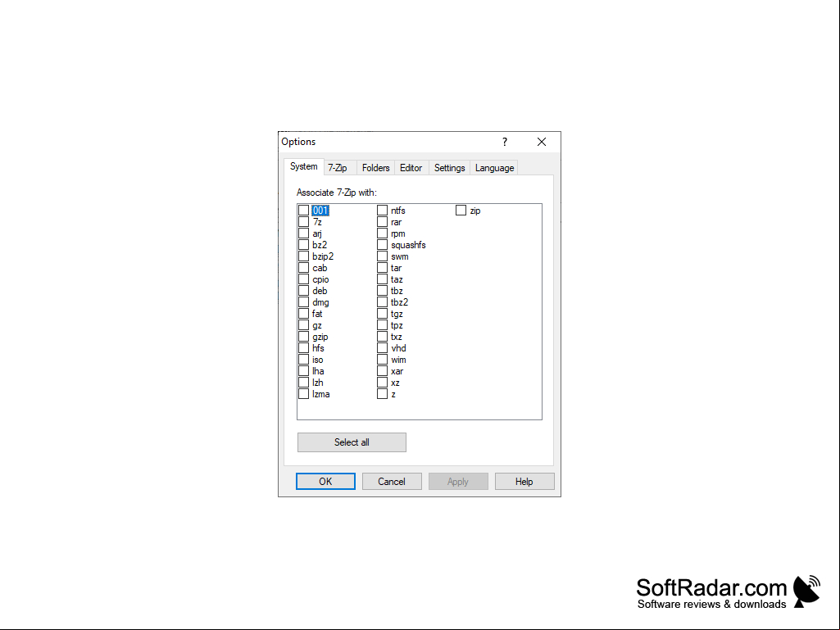Switch to the Folders tab
This screenshot has width=840, height=630.
(375, 168)
